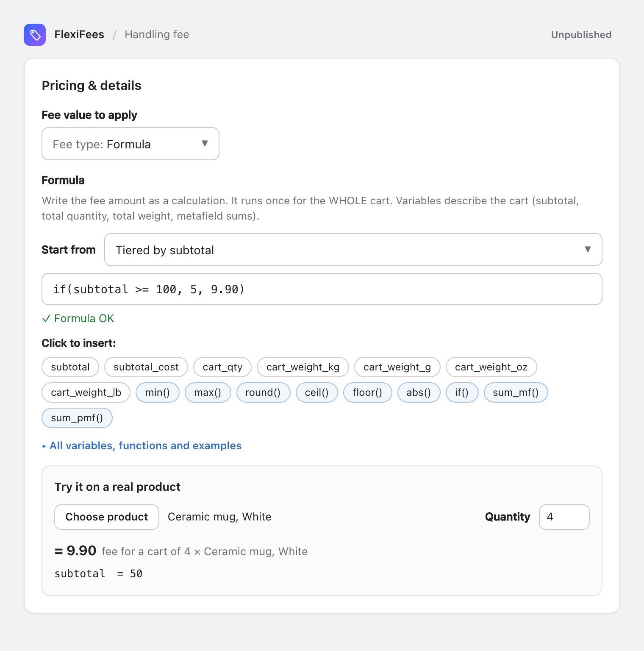The width and height of the screenshot is (644, 651).
Task: Insert the sum_pmf() function chip
Action: click(x=77, y=418)
